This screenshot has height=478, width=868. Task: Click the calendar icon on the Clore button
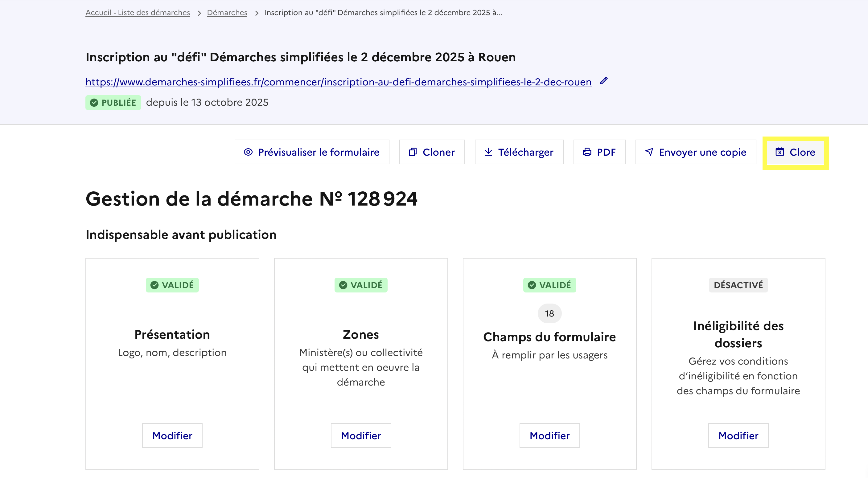coord(780,152)
